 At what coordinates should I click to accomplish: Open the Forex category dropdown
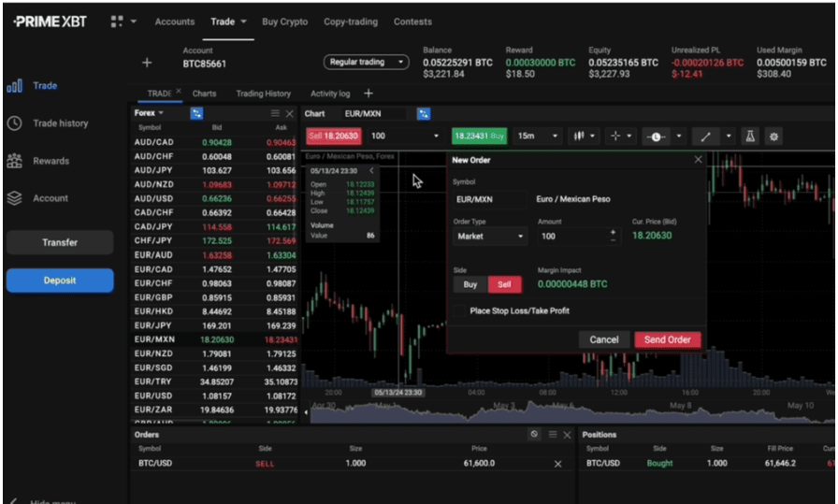click(x=149, y=113)
